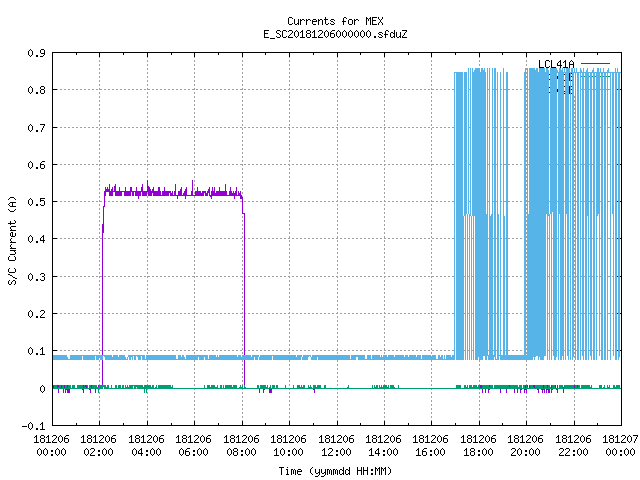
Task: Click the x-axis tick '181206 18:00'
Action: coord(478,446)
